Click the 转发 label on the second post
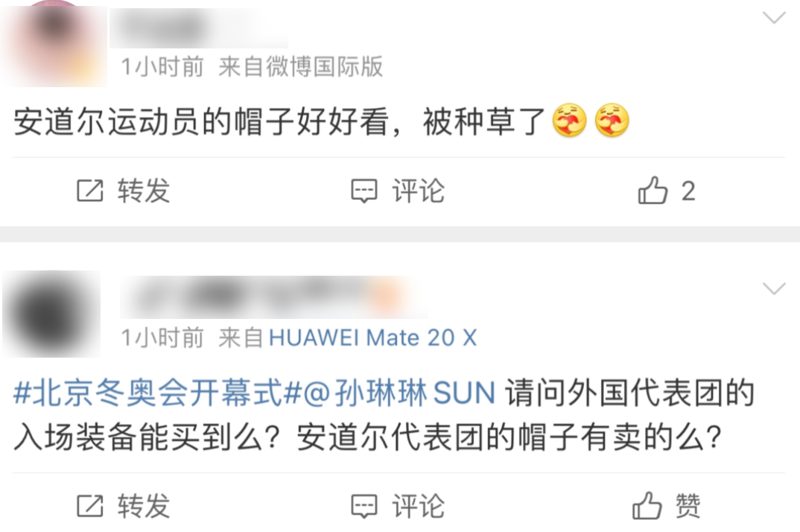This screenshot has width=800, height=532. pos(144,507)
